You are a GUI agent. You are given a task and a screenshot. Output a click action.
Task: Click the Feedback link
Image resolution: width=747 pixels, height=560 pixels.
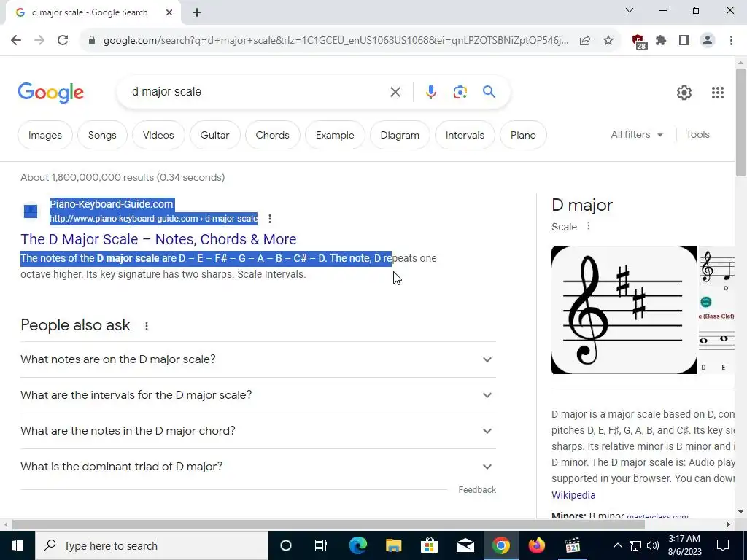pos(477,490)
